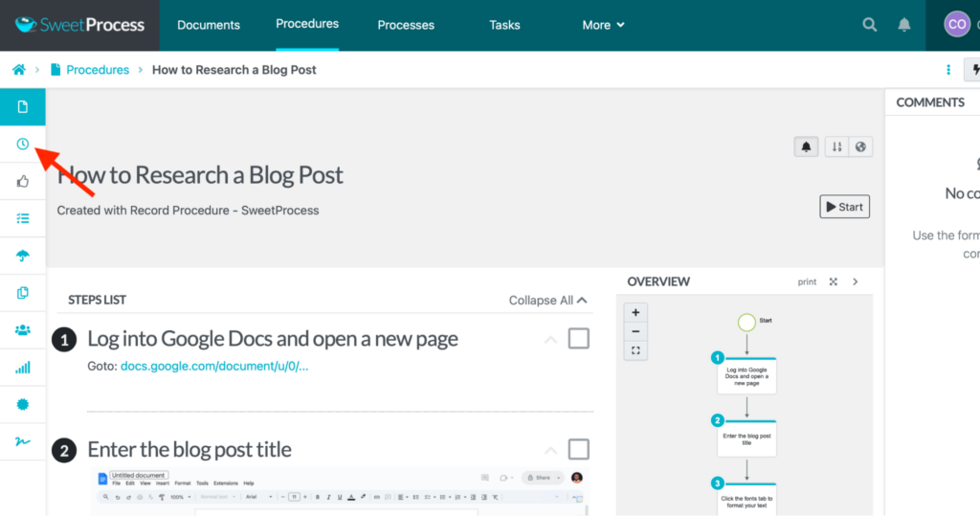Click the search magnifier in top bar
Screen dimensions: 980x516
(x=869, y=25)
